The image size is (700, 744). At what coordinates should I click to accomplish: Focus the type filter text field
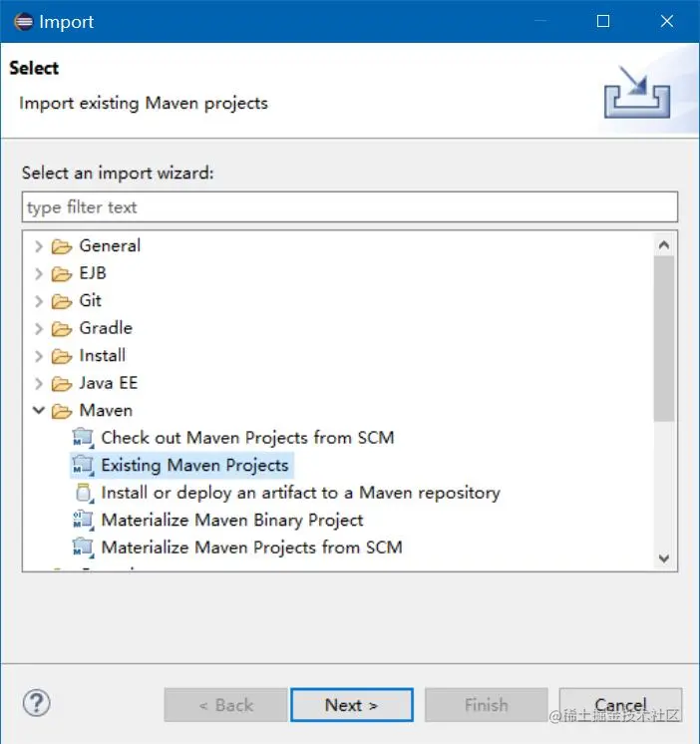click(x=350, y=206)
